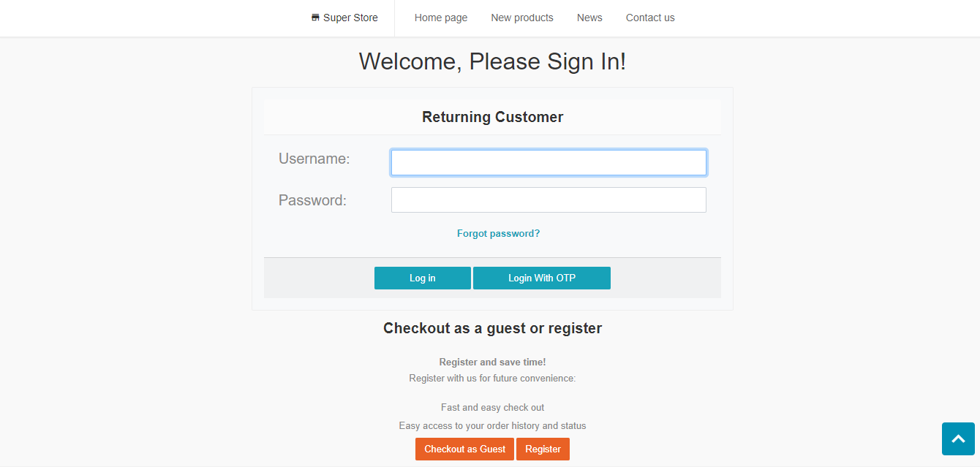980x467 pixels.
Task: Open the New products menu item
Action: (x=521, y=18)
